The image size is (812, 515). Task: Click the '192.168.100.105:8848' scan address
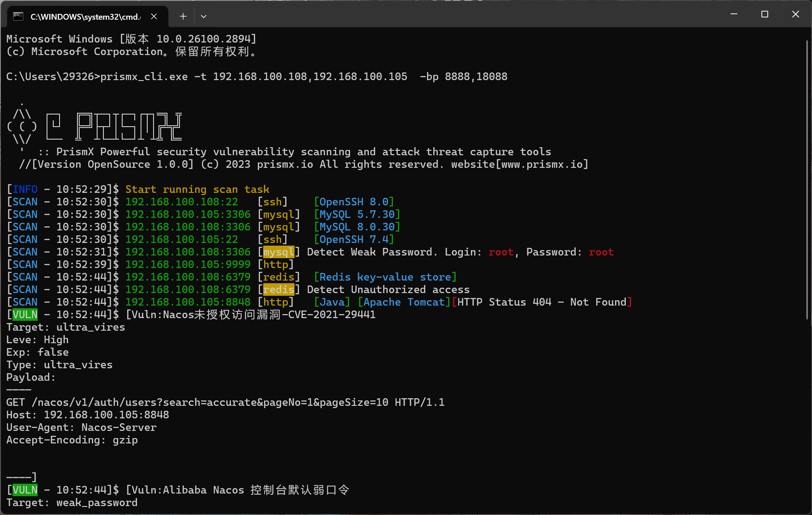click(188, 302)
